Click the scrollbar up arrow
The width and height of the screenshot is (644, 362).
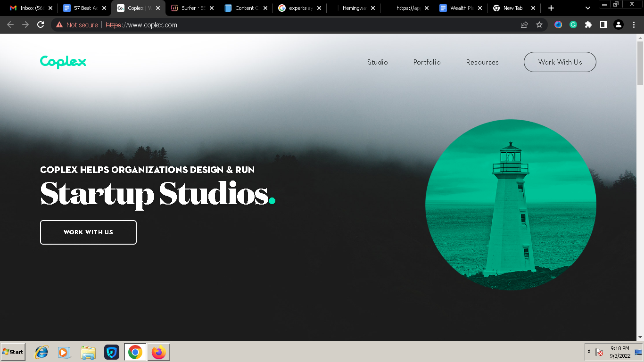[640, 37]
